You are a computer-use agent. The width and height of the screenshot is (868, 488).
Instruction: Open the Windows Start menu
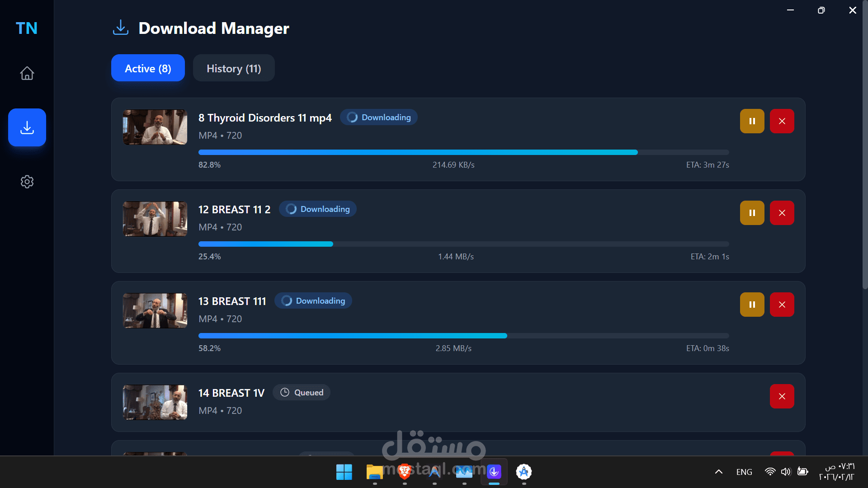click(344, 472)
